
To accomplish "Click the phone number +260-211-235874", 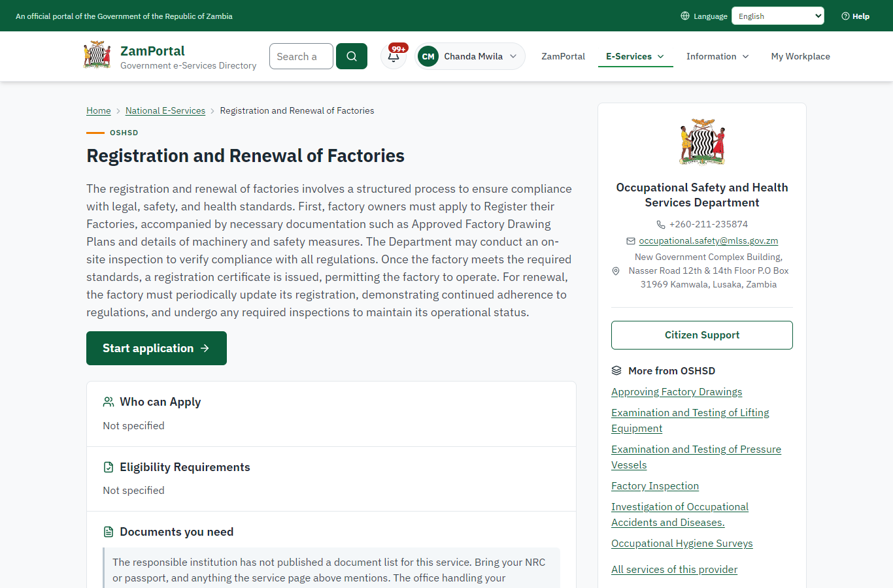I will tap(709, 224).
